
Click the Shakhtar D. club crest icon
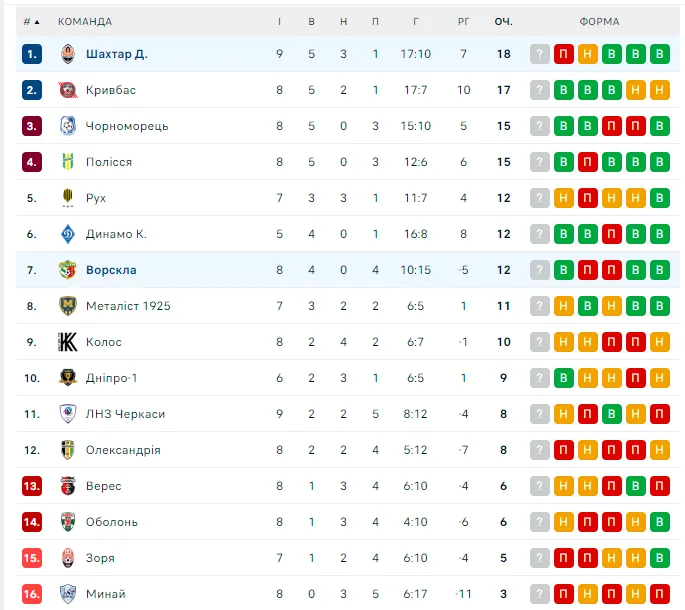coord(68,54)
